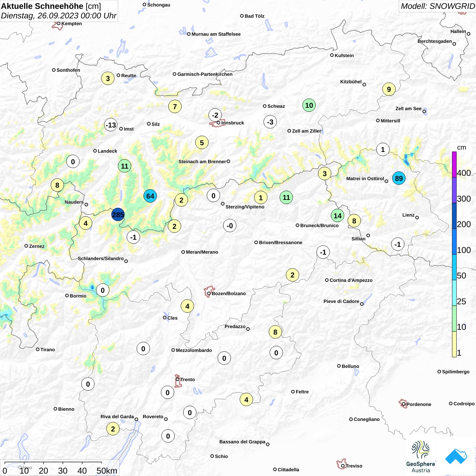Click the '50km' scale bar label
The image size is (476, 476).
107,471
